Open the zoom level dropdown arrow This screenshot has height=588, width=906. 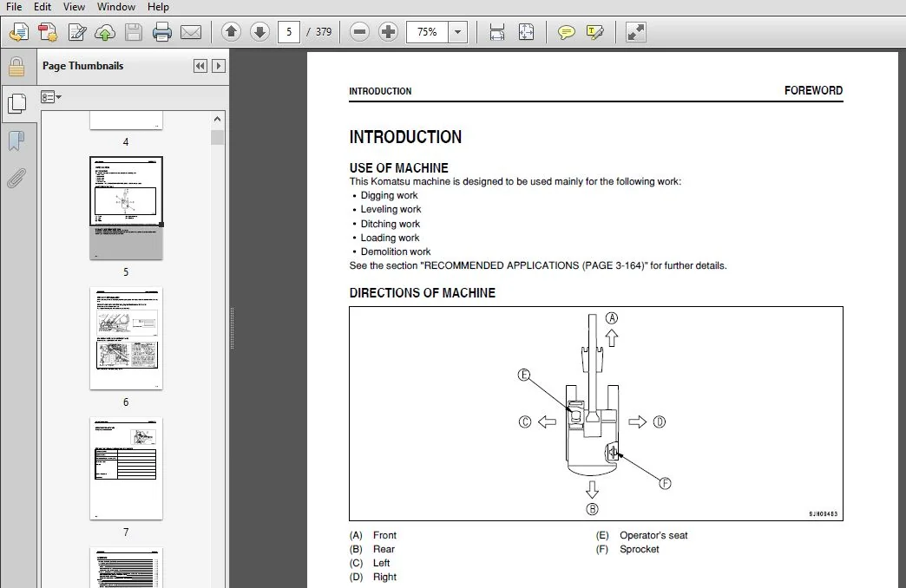(457, 32)
